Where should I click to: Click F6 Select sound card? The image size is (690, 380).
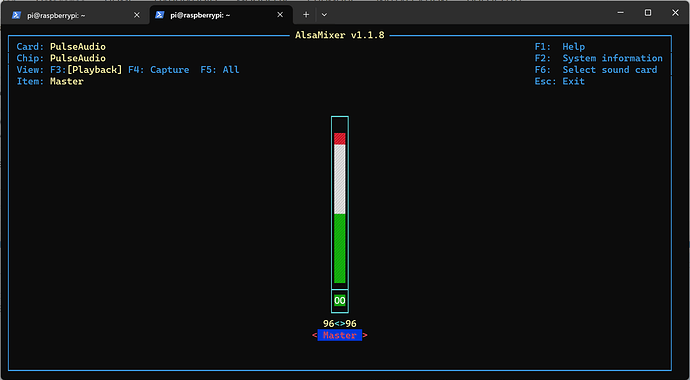click(x=596, y=70)
